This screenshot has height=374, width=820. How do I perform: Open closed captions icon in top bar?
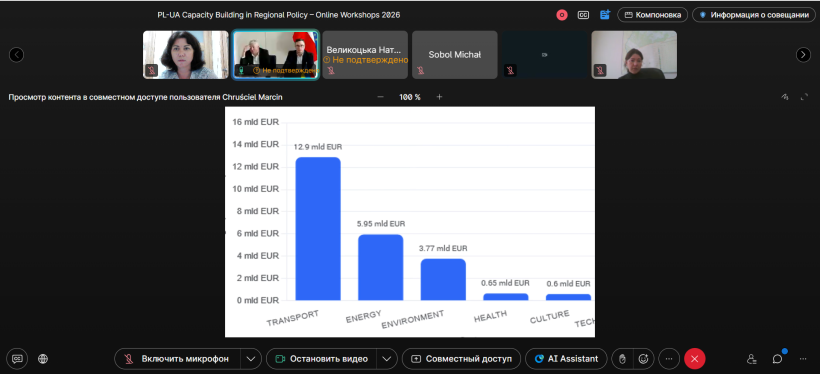(x=583, y=15)
